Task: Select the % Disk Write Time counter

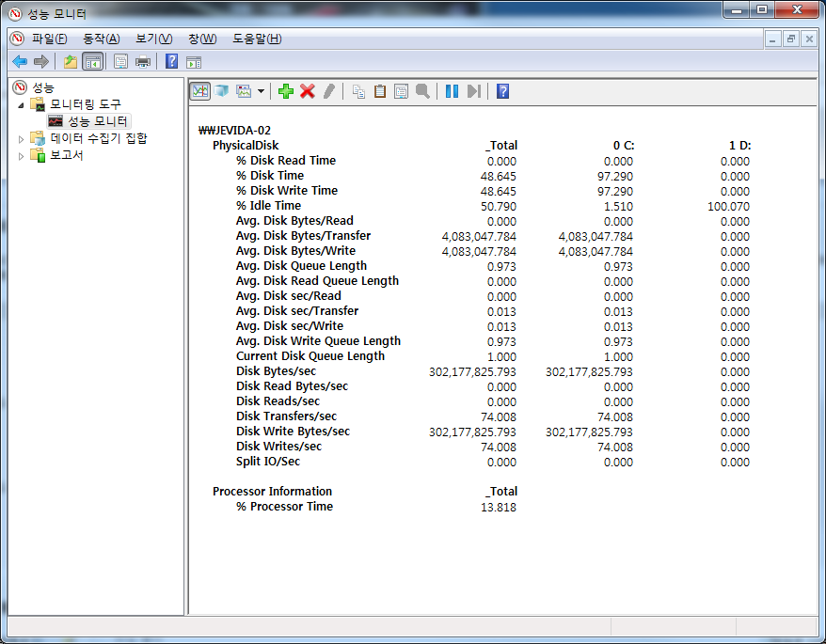Action: tap(287, 191)
